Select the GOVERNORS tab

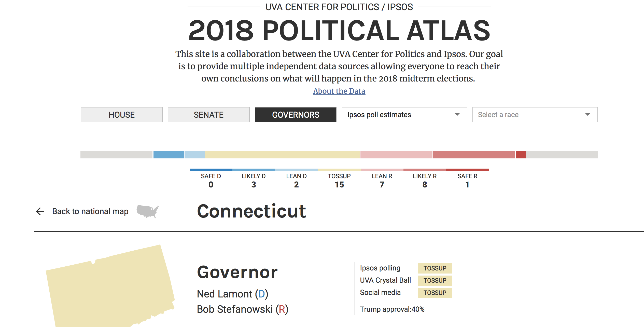[296, 115]
